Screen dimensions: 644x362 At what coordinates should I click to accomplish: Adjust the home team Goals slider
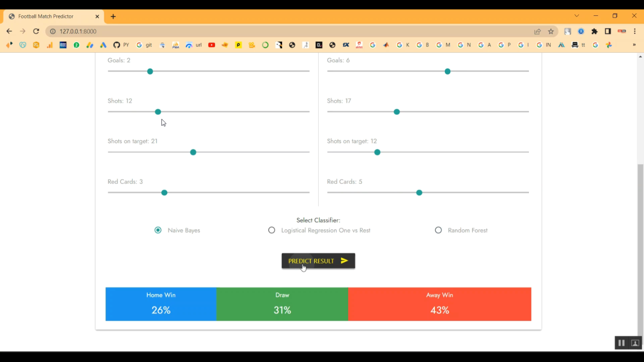pos(150,71)
